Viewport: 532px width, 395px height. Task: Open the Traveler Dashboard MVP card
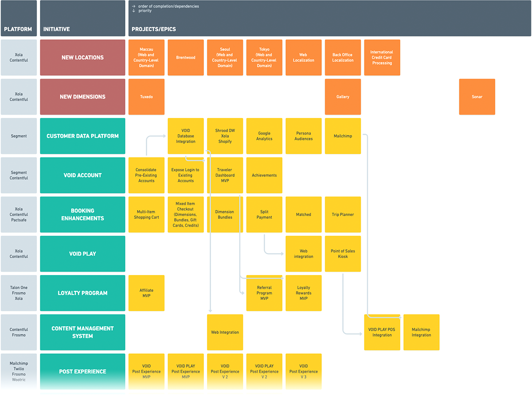(x=225, y=175)
